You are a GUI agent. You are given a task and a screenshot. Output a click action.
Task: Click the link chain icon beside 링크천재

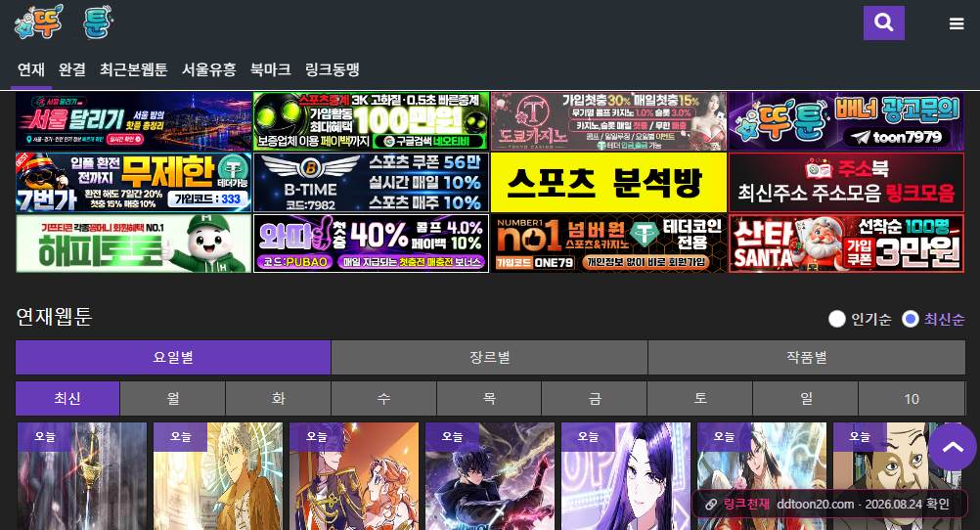click(x=711, y=505)
